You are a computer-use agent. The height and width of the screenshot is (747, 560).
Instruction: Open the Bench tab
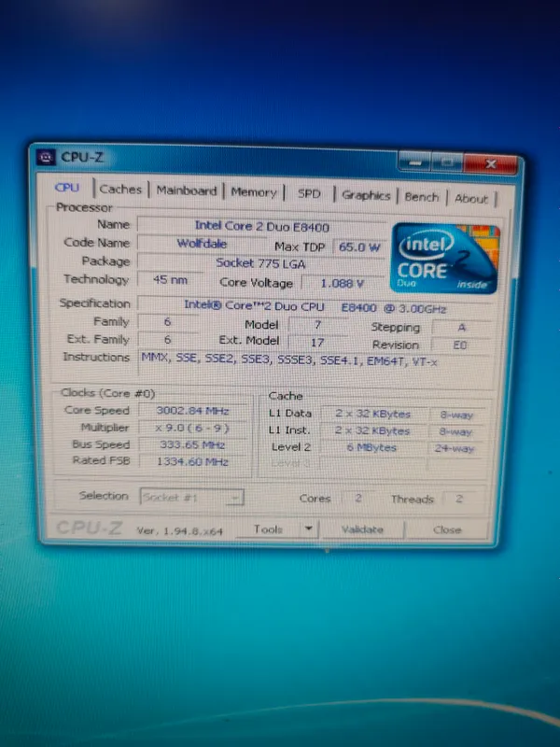click(422, 197)
